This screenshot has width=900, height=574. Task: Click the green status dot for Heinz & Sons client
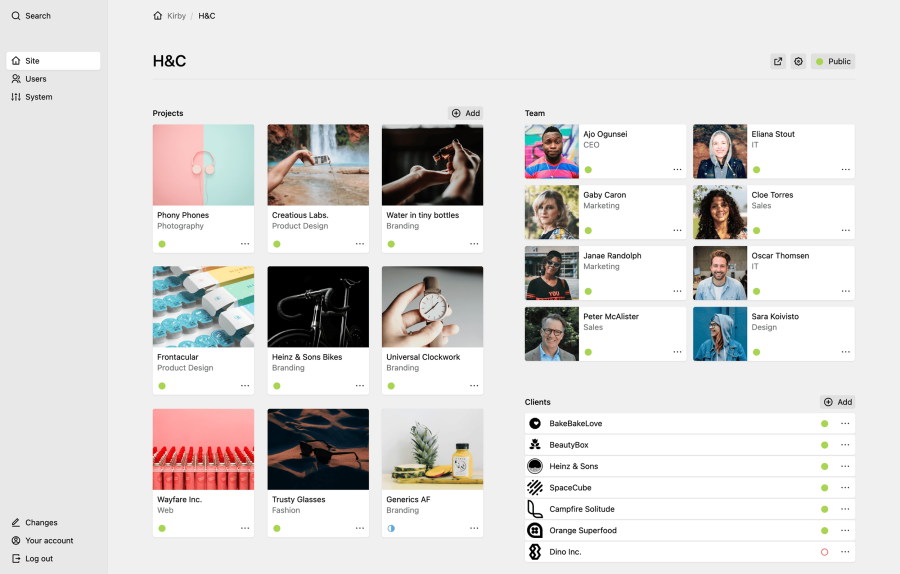[x=824, y=467]
